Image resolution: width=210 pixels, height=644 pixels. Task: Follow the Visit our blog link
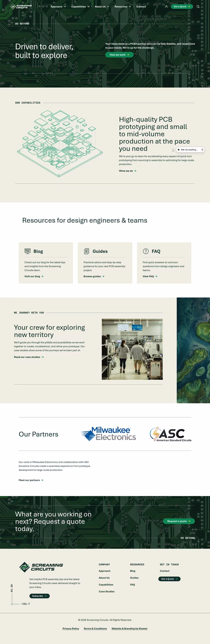click(x=34, y=276)
